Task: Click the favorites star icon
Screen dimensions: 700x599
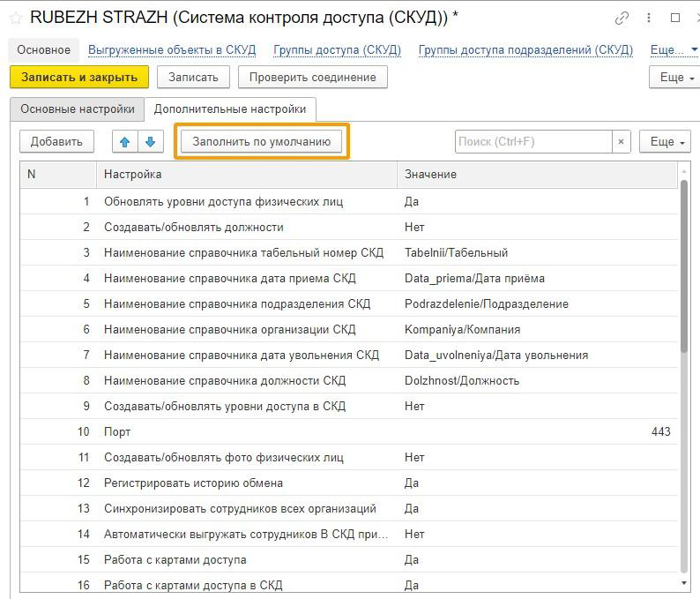Action: click(15, 18)
